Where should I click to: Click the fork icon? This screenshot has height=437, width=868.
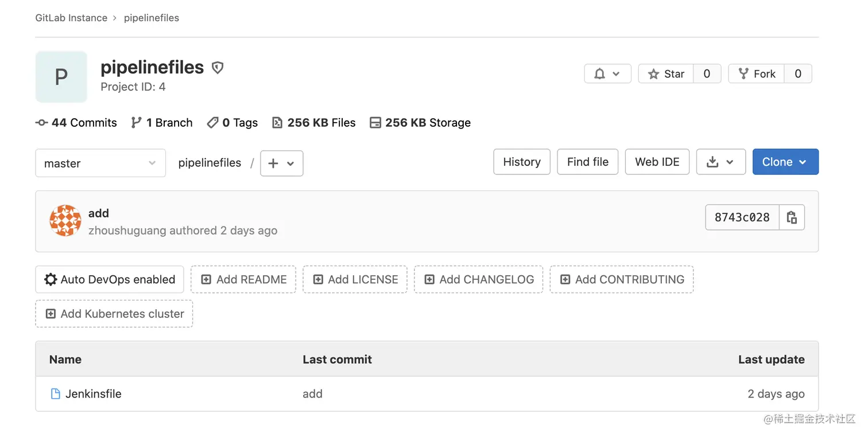[x=743, y=73]
